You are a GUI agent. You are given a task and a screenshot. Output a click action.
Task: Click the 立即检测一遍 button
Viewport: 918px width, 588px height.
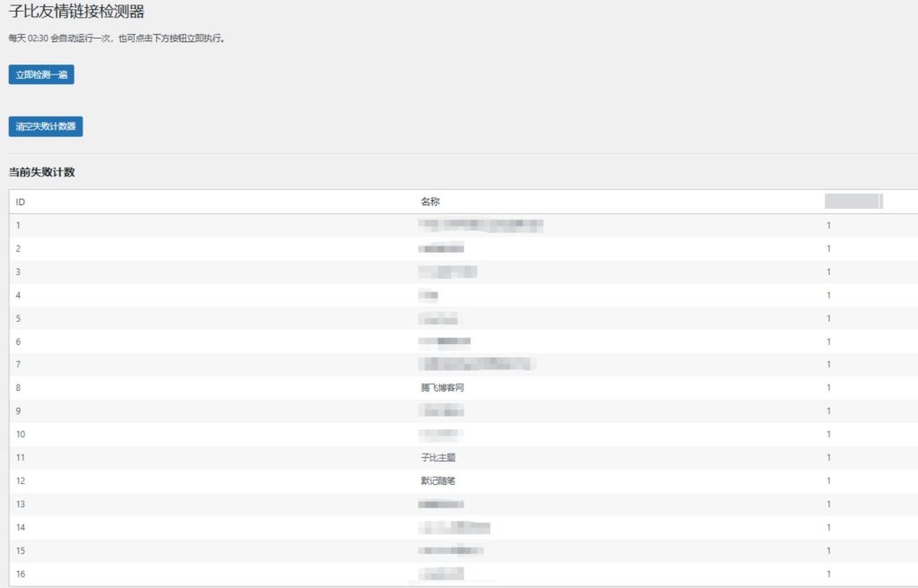[x=41, y=74]
